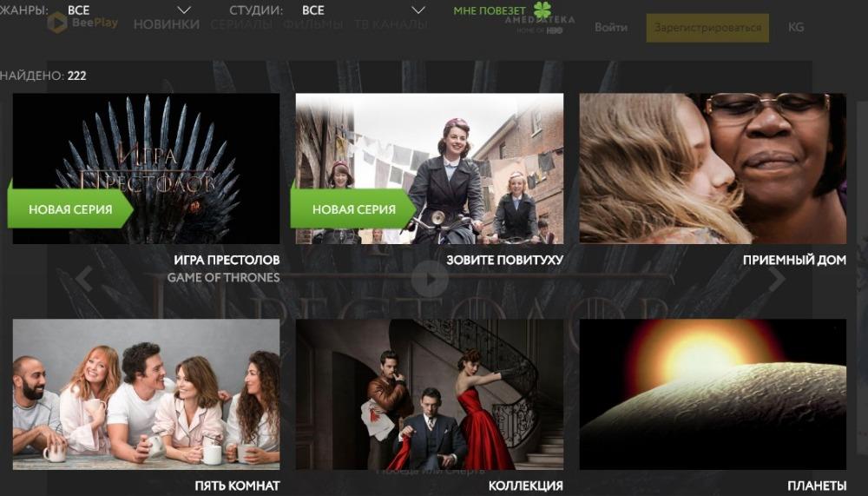
Task: Switch the KG language selector
Action: coord(795,27)
